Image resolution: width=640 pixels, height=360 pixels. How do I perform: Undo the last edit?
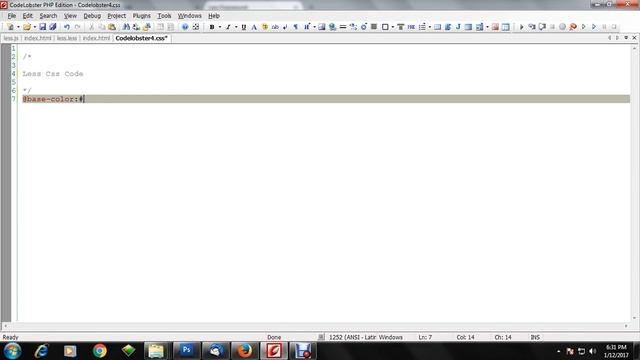pyautogui.click(x=67, y=27)
